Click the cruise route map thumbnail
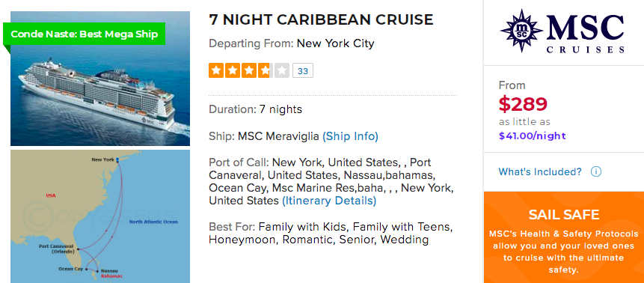The height and width of the screenshot is (283, 644). click(100, 216)
